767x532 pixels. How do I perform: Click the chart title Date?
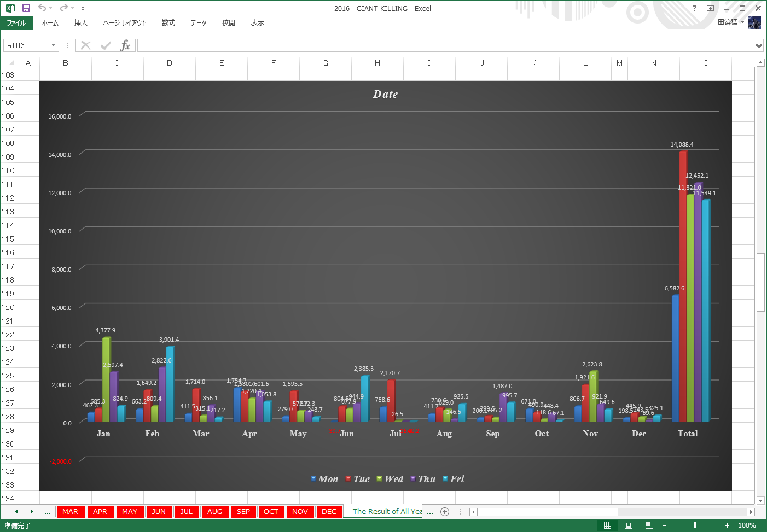point(385,94)
